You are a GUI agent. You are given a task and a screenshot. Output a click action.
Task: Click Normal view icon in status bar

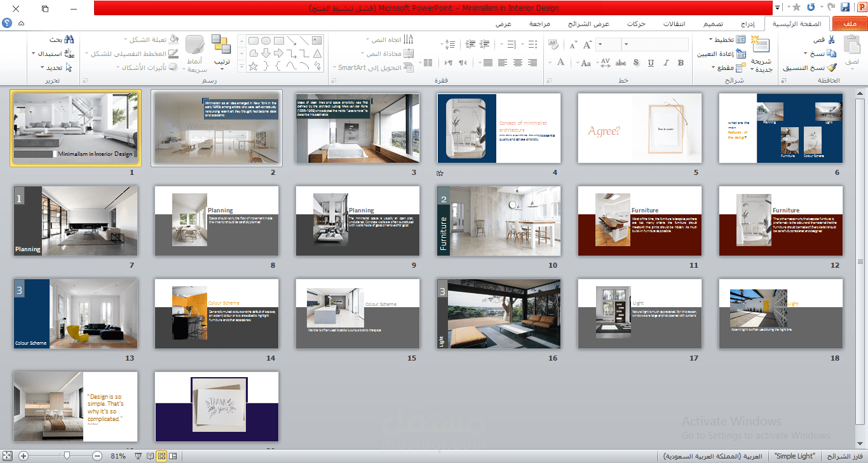(173, 456)
